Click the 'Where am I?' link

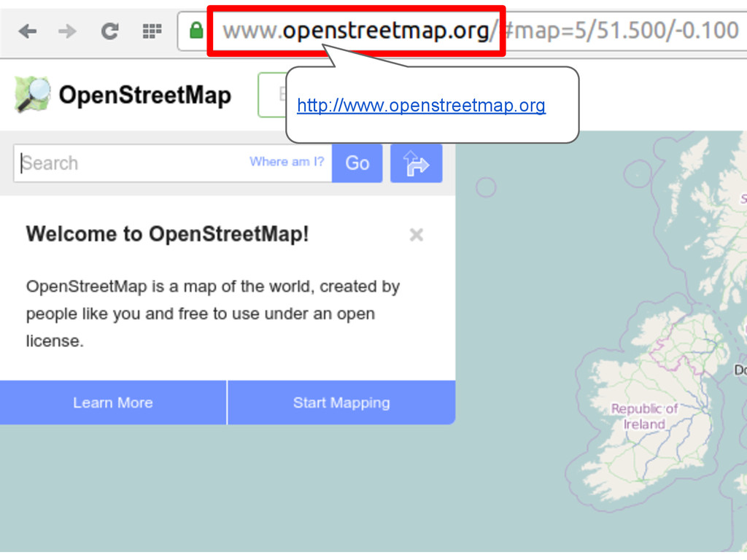[x=287, y=162]
